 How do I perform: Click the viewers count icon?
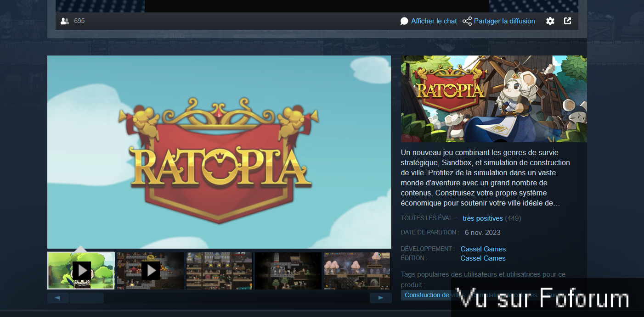[x=65, y=21]
